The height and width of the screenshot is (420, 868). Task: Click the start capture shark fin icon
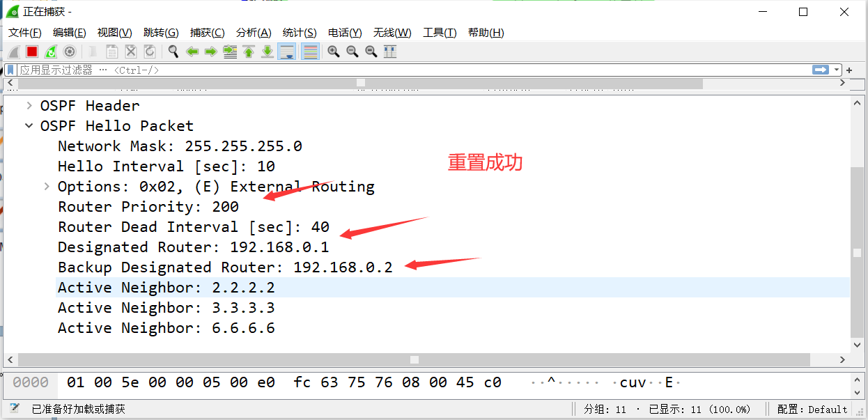click(x=13, y=52)
